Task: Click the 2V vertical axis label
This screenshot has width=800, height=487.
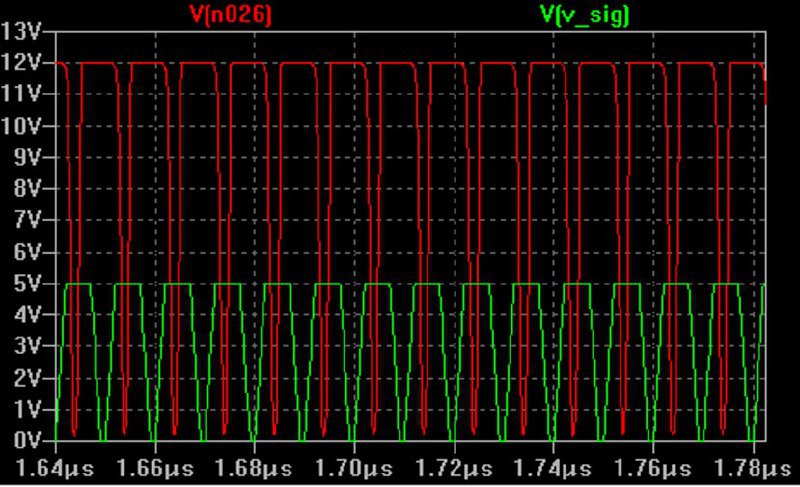Action: point(27,378)
